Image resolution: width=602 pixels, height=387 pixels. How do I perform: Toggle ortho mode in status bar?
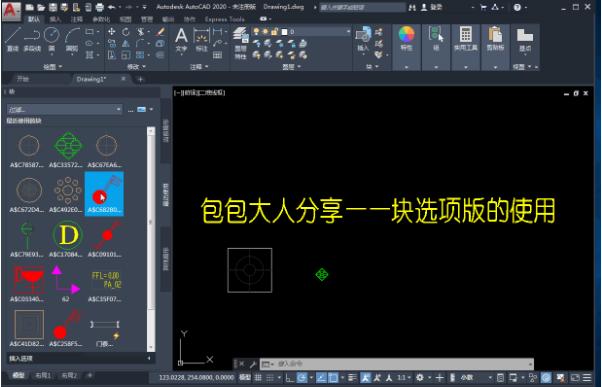(x=290, y=378)
